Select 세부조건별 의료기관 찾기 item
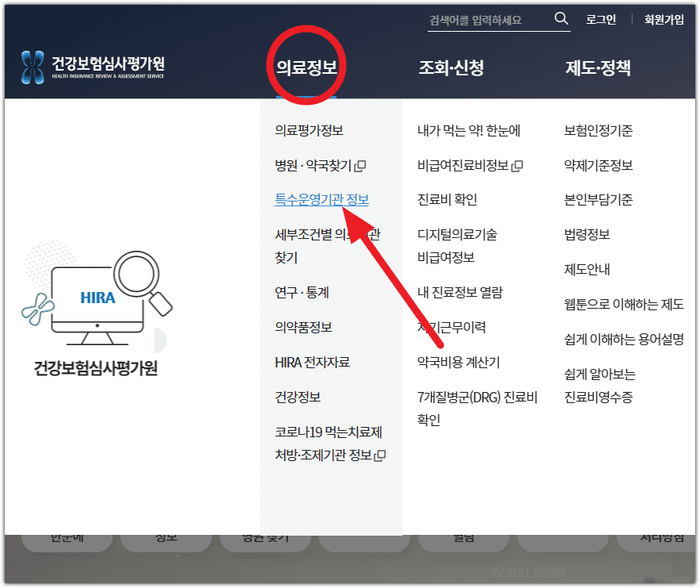Image resolution: width=700 pixels, height=588 pixels. click(327, 246)
